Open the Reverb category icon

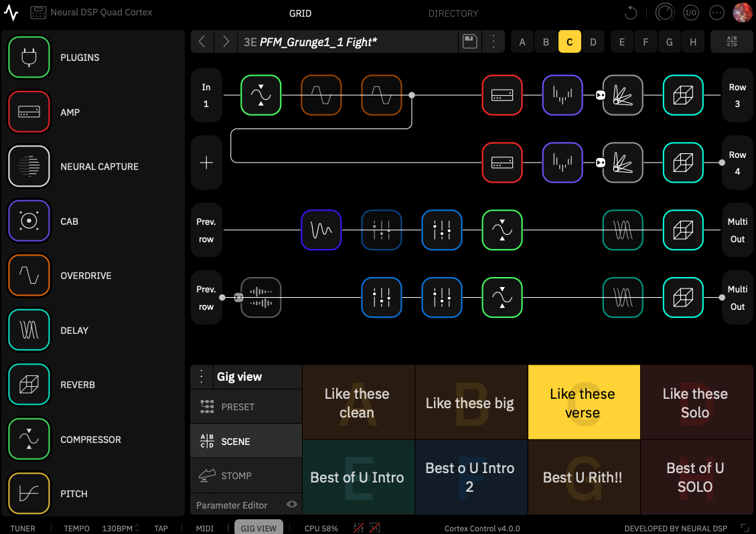[29, 385]
